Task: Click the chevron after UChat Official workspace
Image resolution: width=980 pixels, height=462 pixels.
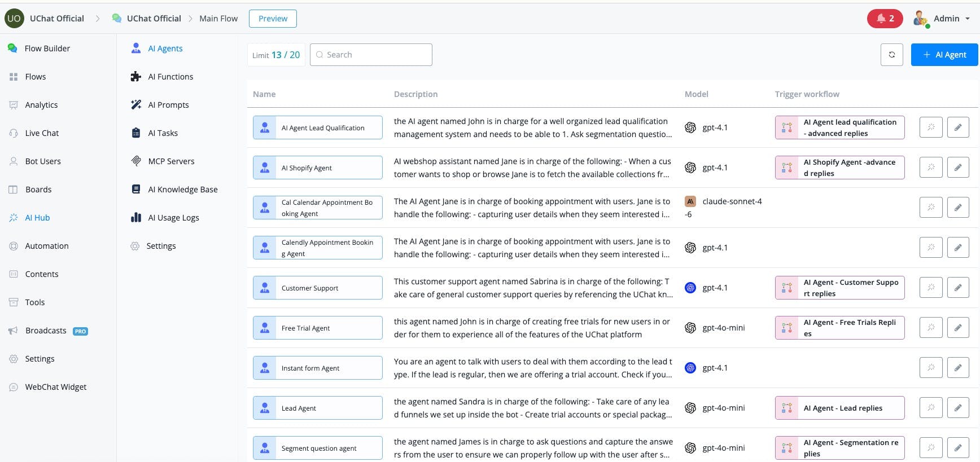Action: (98, 19)
